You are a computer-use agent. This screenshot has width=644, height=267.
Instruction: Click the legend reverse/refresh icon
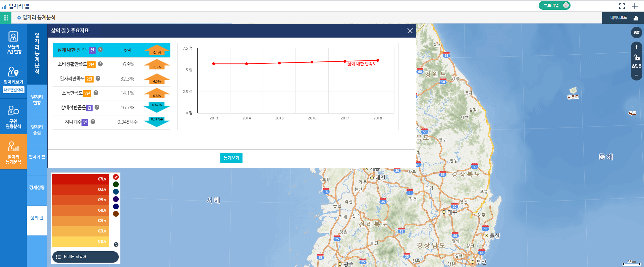[x=116, y=245]
